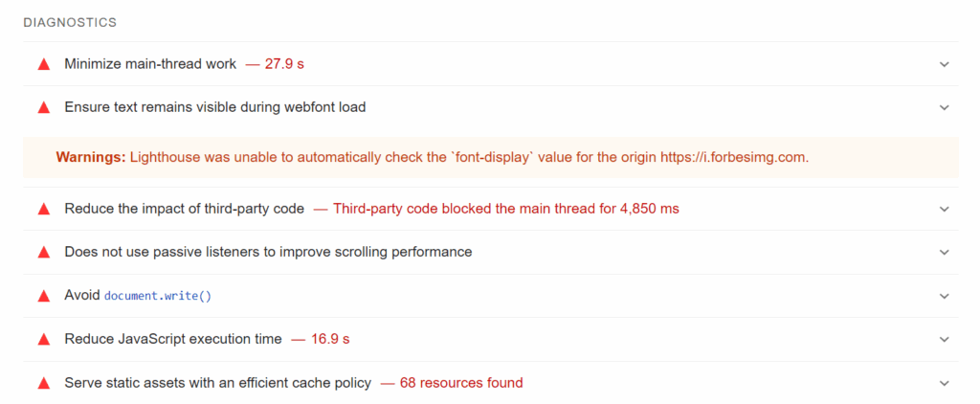
Task: Click the font-display Warnings message
Action: tap(433, 157)
